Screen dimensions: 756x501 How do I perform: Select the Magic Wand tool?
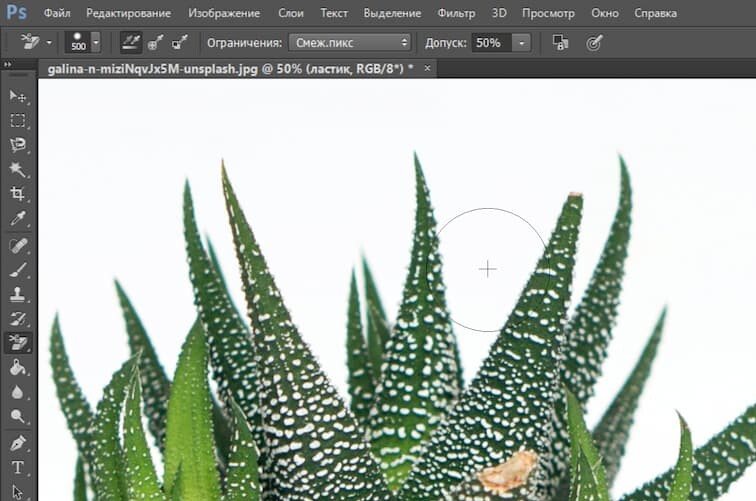[x=18, y=169]
